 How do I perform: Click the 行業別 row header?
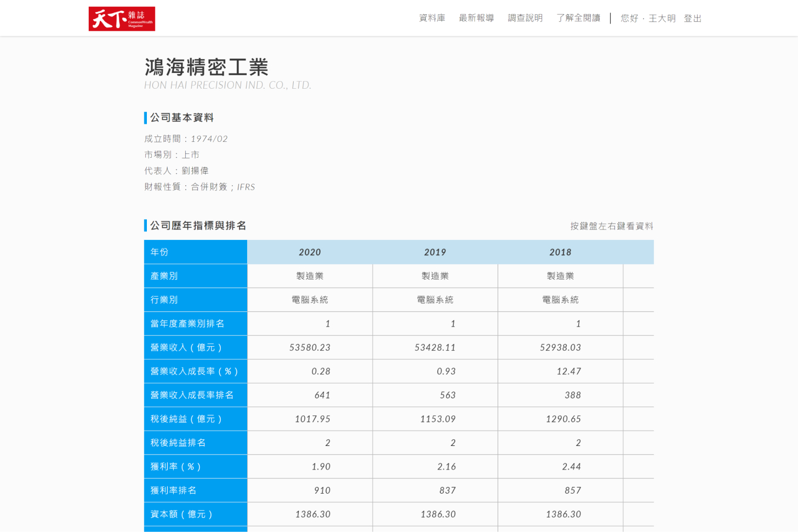tap(196, 300)
